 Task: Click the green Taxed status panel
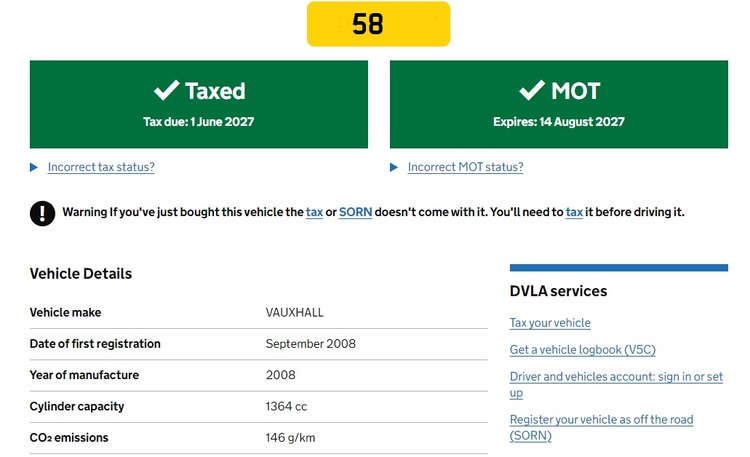[199, 104]
